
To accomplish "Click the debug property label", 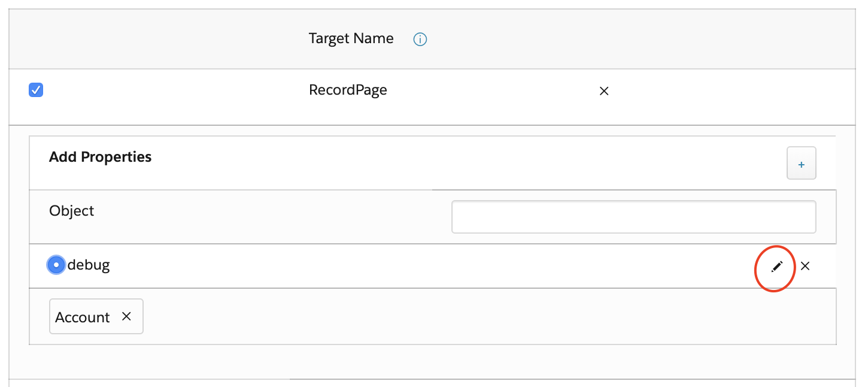I will point(89,265).
